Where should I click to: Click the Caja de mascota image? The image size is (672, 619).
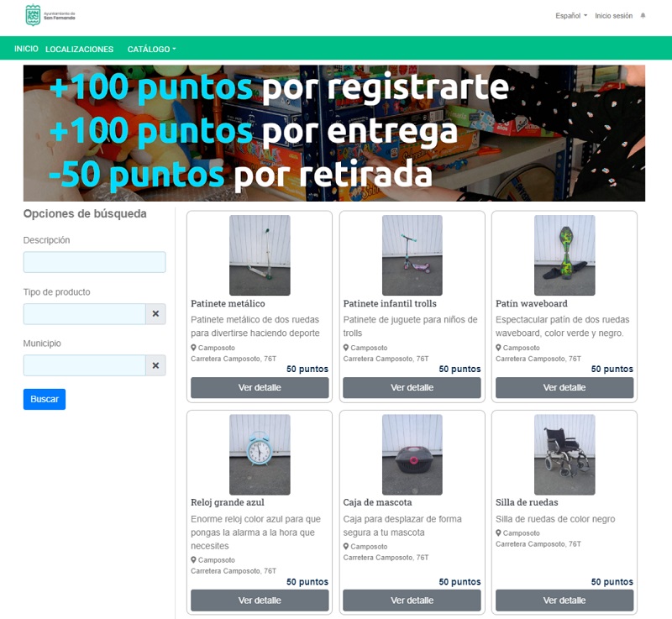tap(412, 454)
